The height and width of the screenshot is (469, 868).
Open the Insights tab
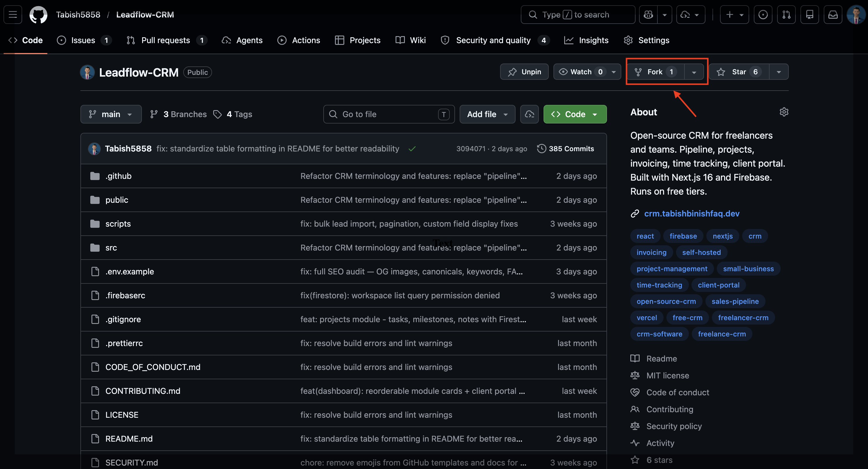click(586, 40)
